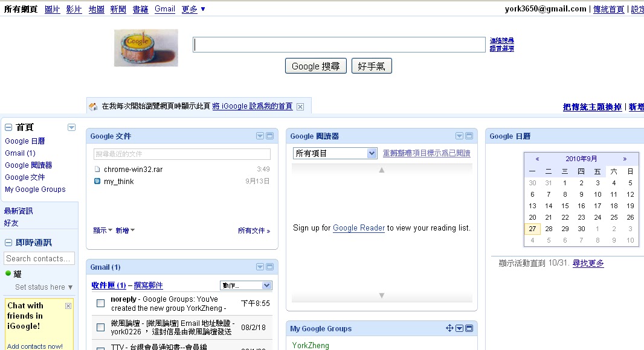Open 新聞 in top navigation
Image resolution: width=644 pixels, height=350 pixels.
[118, 9]
